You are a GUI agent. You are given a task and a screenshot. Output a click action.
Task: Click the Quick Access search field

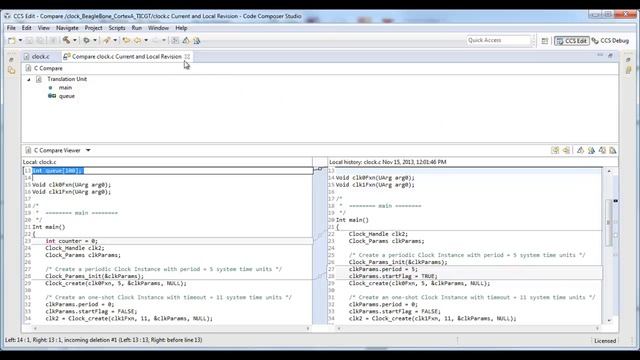click(x=498, y=40)
